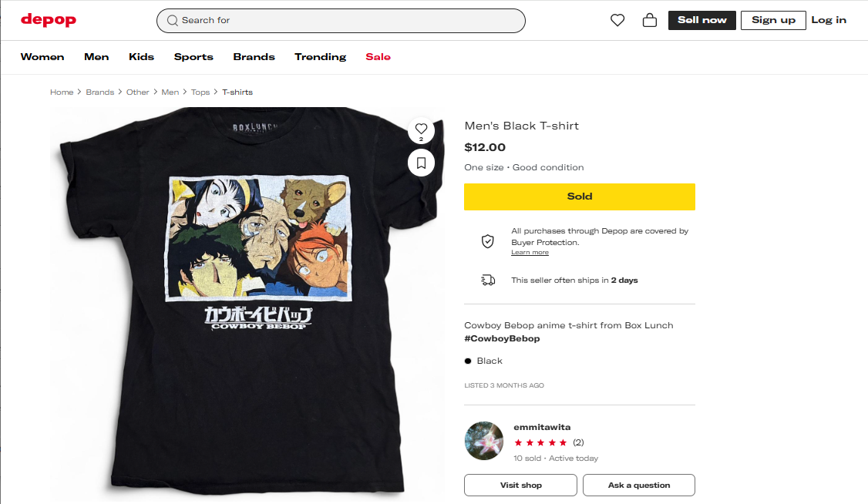Click the Black color swatch dot
This screenshot has width=868, height=504.
pos(468,361)
